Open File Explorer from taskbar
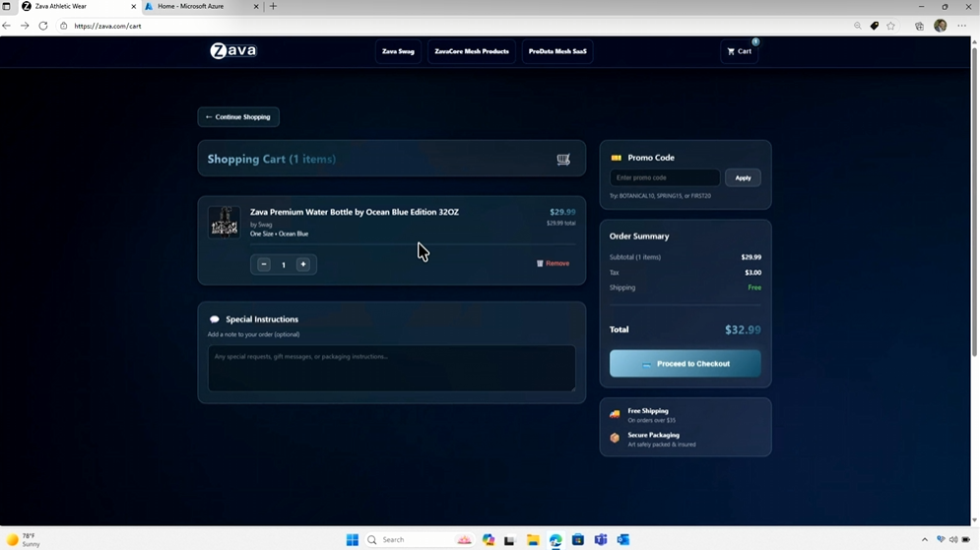 [x=533, y=540]
